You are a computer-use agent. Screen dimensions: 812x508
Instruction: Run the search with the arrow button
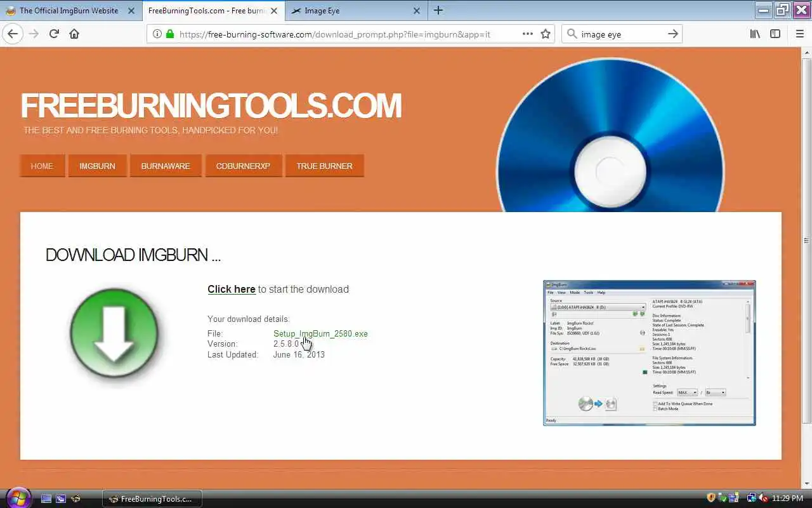pyautogui.click(x=673, y=34)
